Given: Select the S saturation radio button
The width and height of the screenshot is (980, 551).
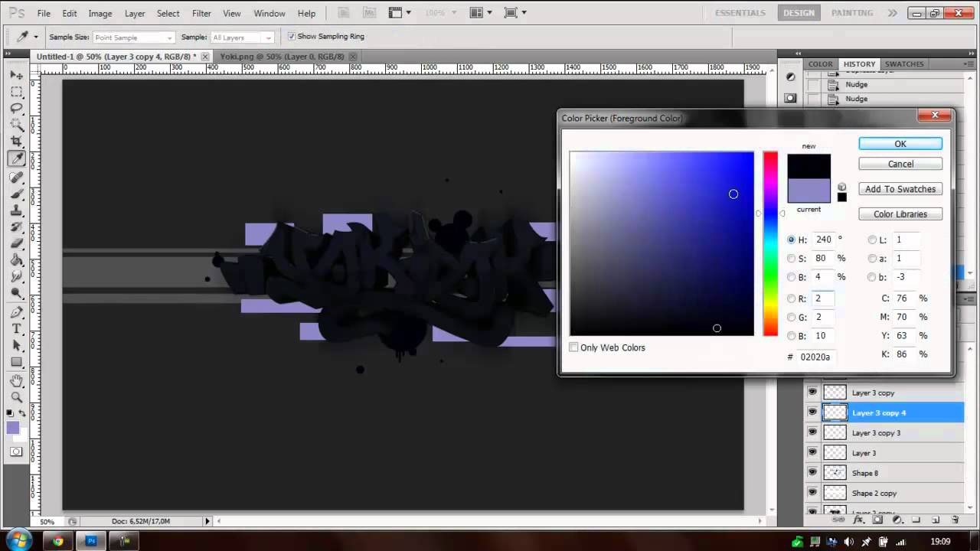Looking at the screenshot, I should (792, 259).
